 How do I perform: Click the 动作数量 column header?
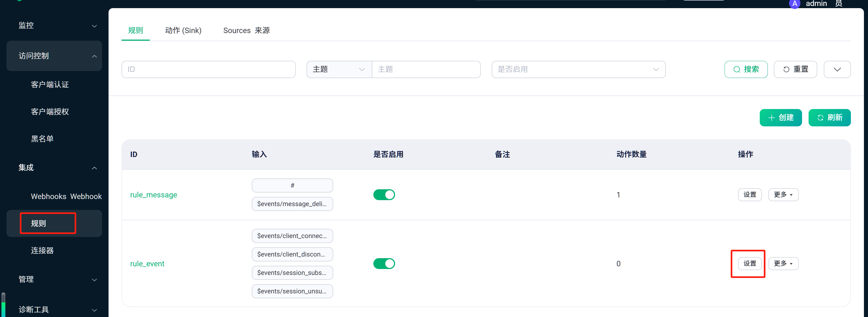(x=631, y=154)
